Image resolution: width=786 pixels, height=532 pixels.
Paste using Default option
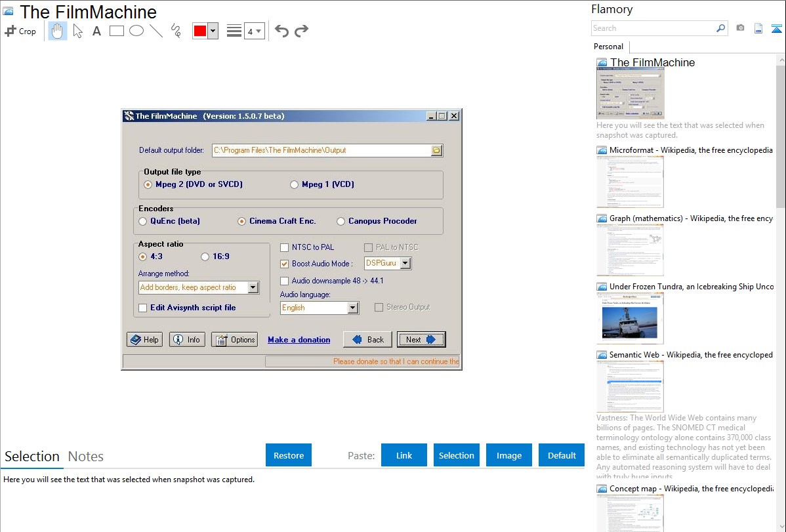click(x=562, y=455)
